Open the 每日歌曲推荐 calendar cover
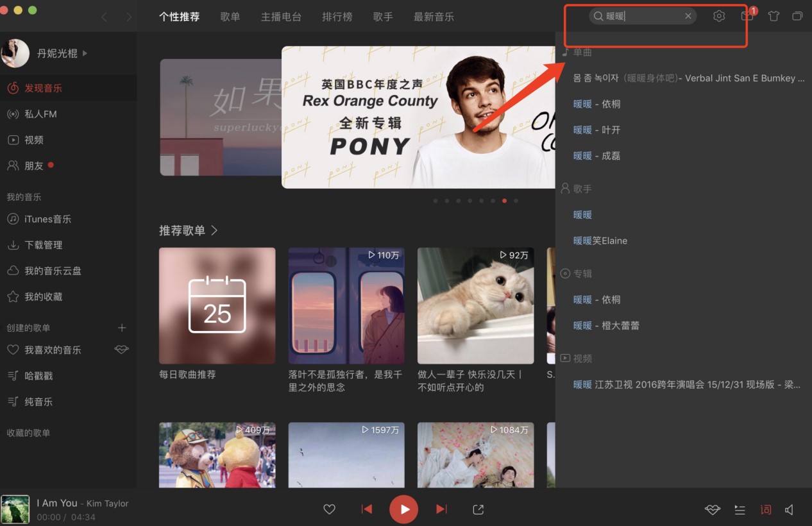The height and width of the screenshot is (526, 812). 217,306
